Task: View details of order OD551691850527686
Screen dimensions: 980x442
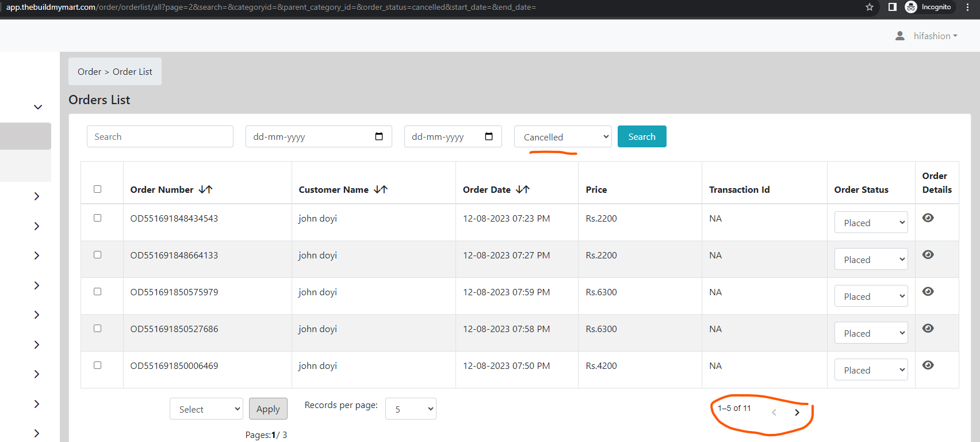Action: point(928,328)
